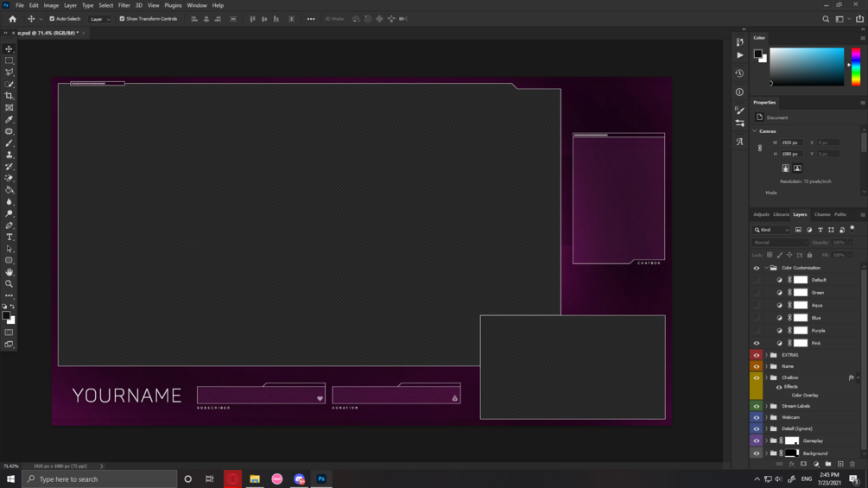This screenshot has height=488, width=868.
Task: Select the Rectangular Marquee tool
Action: 10,60
